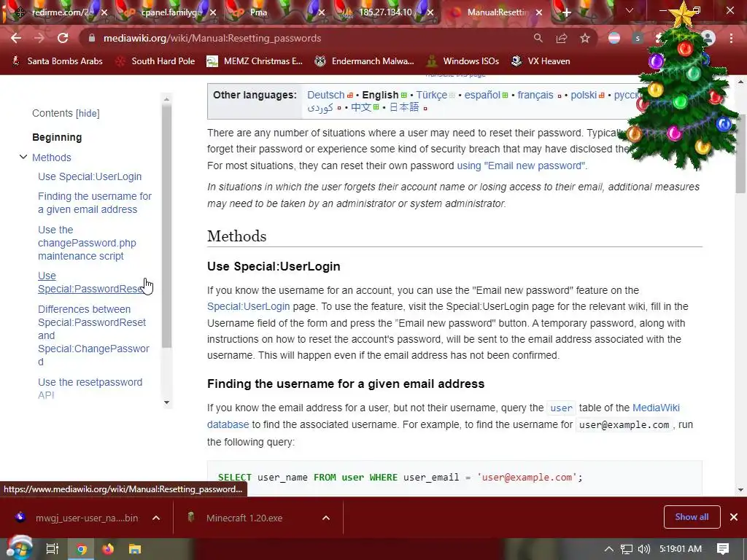The height and width of the screenshot is (560, 747).
Task: Close the cpanel.familyg tab
Action: [213, 13]
